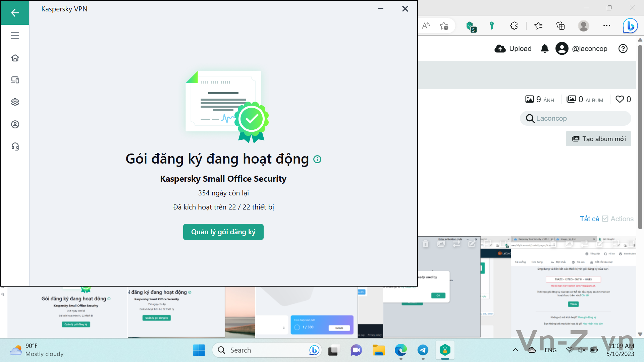Open Edge profile avatar

(584, 26)
